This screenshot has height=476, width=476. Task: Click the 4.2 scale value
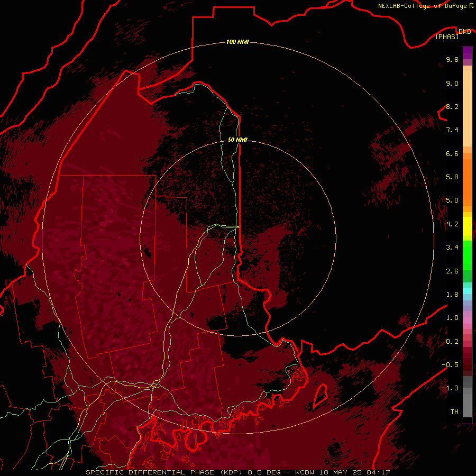(452, 224)
